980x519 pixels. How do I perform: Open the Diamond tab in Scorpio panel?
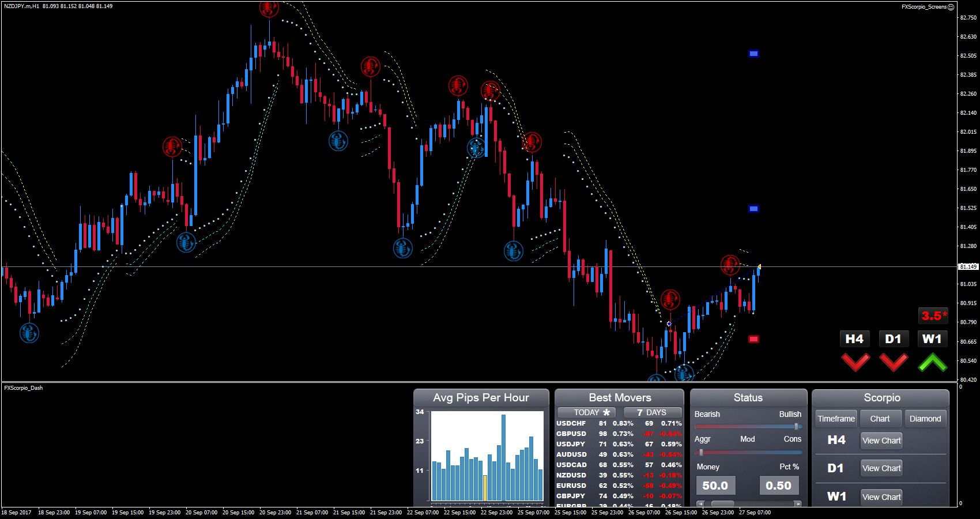click(925, 419)
